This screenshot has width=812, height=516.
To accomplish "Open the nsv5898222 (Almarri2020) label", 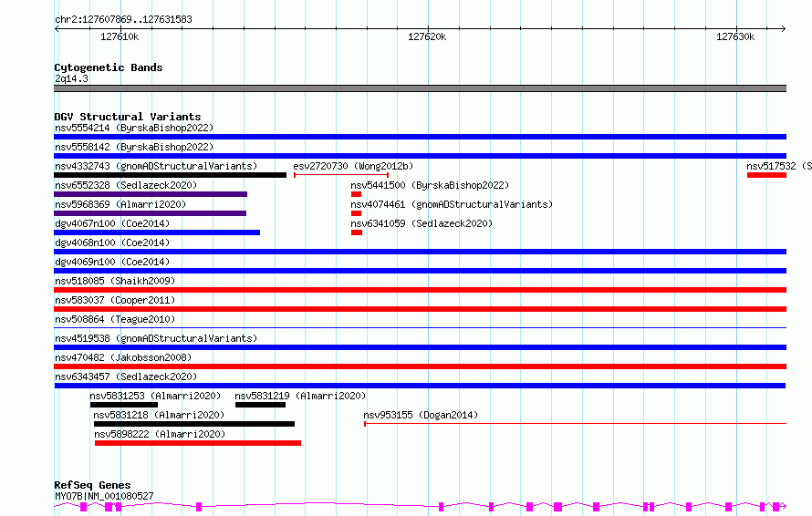I will coord(160,434).
